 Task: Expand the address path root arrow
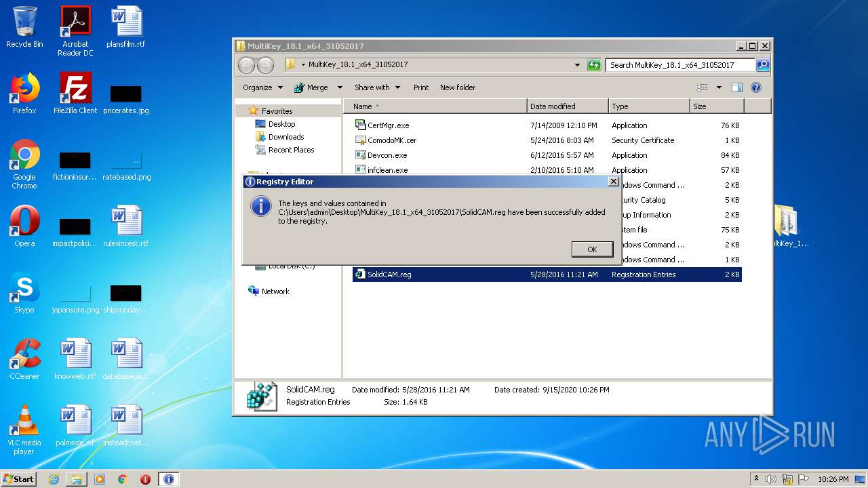(x=303, y=65)
